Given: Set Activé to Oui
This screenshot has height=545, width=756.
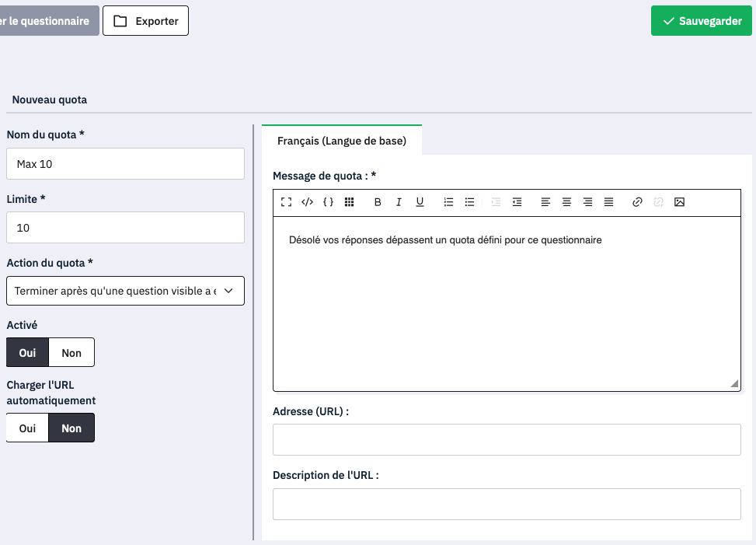Looking at the screenshot, I should tap(28, 353).
